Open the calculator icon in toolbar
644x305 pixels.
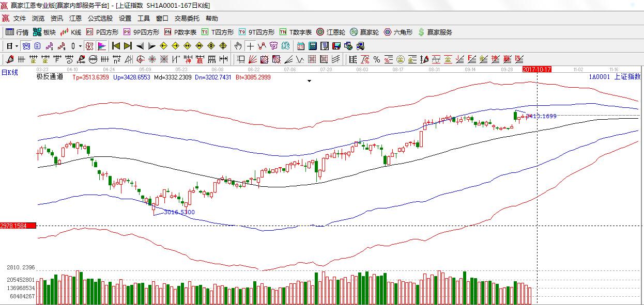click(312, 46)
